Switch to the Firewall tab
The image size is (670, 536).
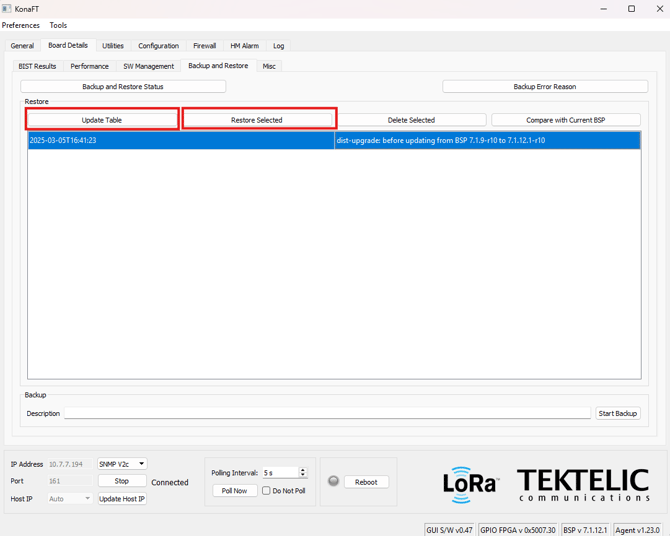204,46
